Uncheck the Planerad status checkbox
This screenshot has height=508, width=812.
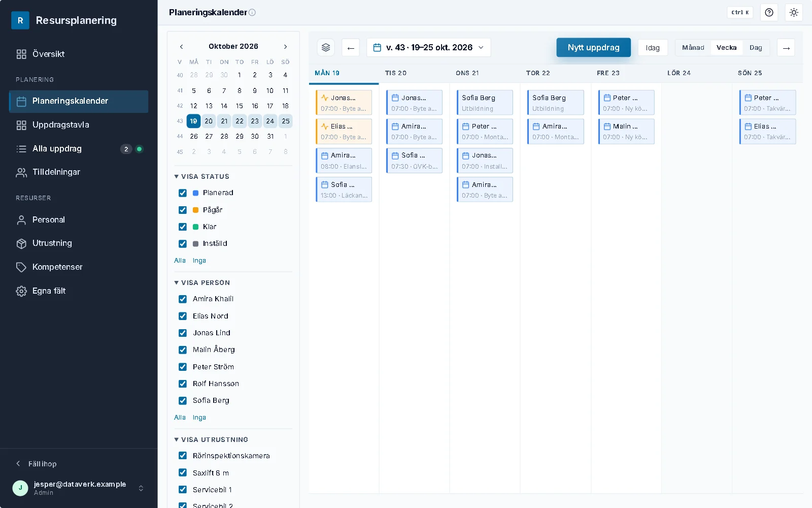[x=183, y=193]
